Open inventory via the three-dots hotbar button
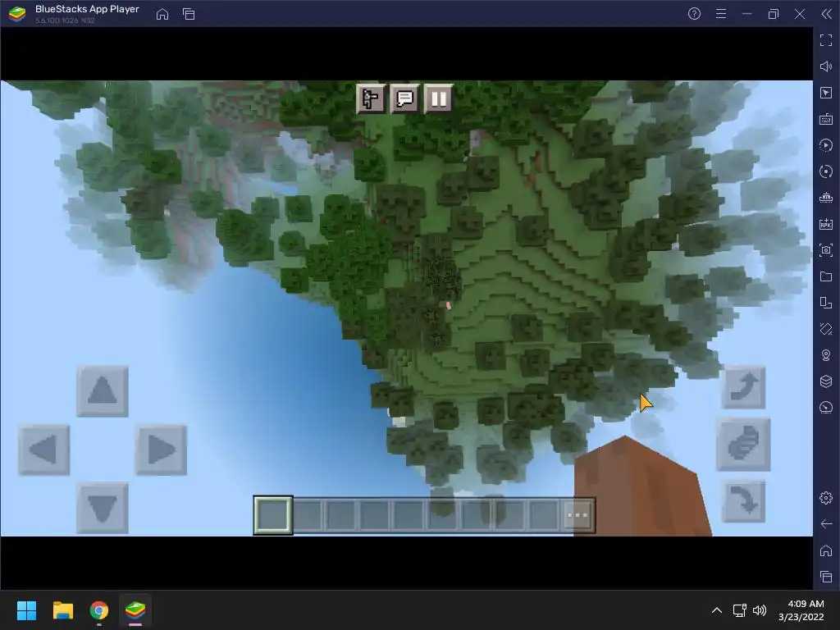Screen dimensions: 840x630 [577, 515]
